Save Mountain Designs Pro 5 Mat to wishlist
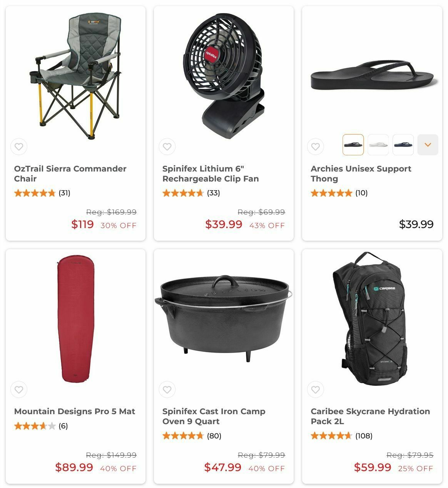This screenshot has height=488, width=448. tap(19, 390)
